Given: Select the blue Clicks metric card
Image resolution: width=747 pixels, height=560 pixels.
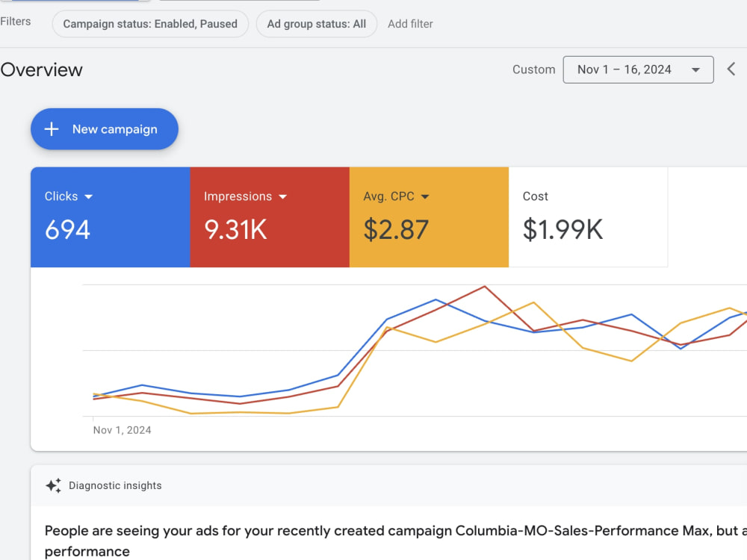Looking at the screenshot, I should (111, 217).
